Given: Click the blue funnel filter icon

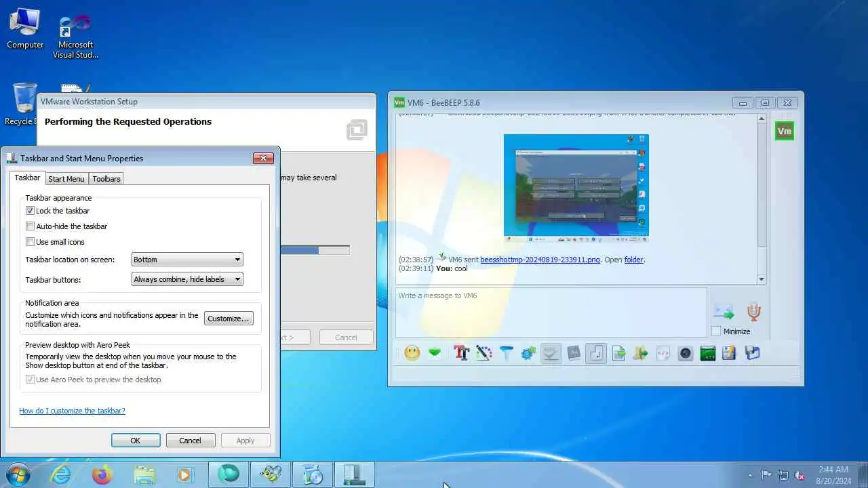Looking at the screenshot, I should 507,352.
